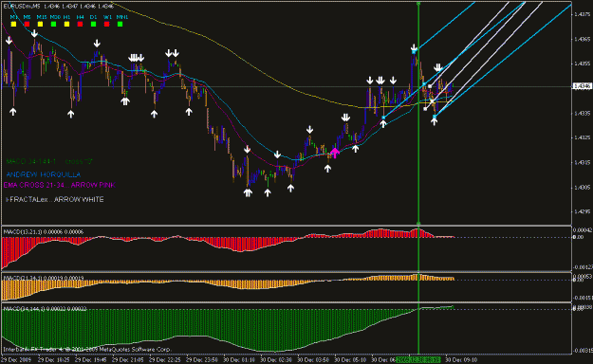Click the MACD(34,144,1) indicator label
This screenshot has height=364, width=593.
click(45, 309)
